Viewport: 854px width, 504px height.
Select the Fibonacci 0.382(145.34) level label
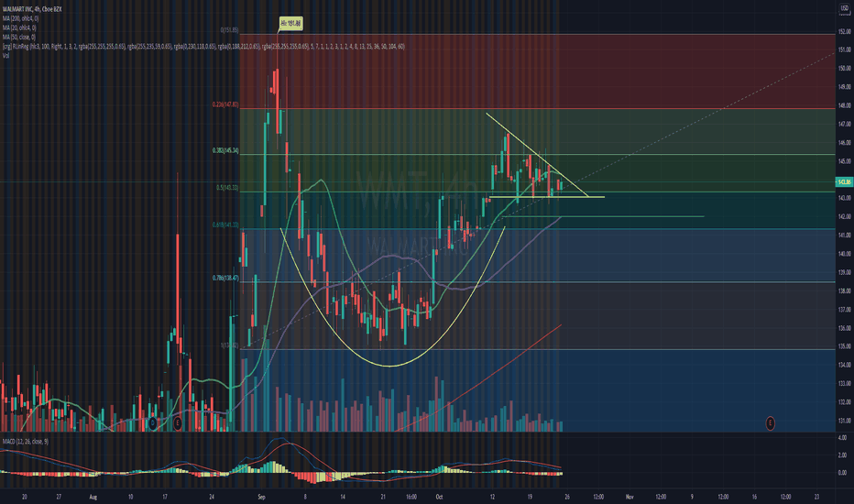[225, 150]
